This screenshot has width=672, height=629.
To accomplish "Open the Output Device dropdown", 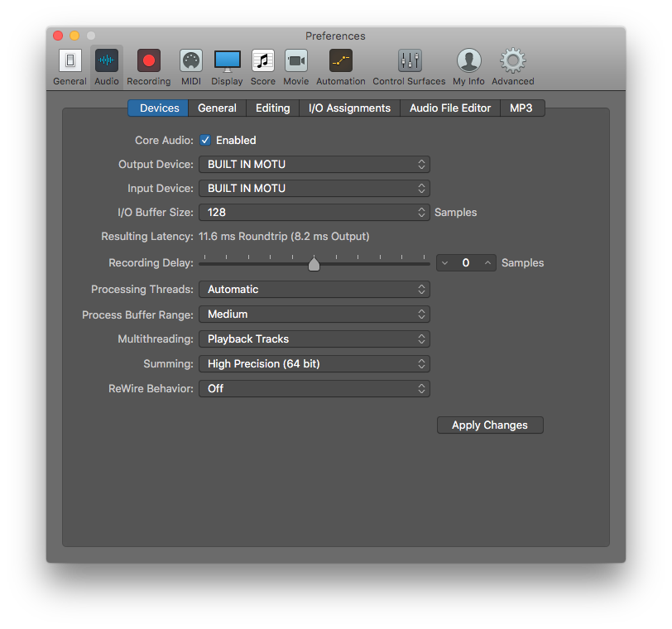I will click(314, 165).
